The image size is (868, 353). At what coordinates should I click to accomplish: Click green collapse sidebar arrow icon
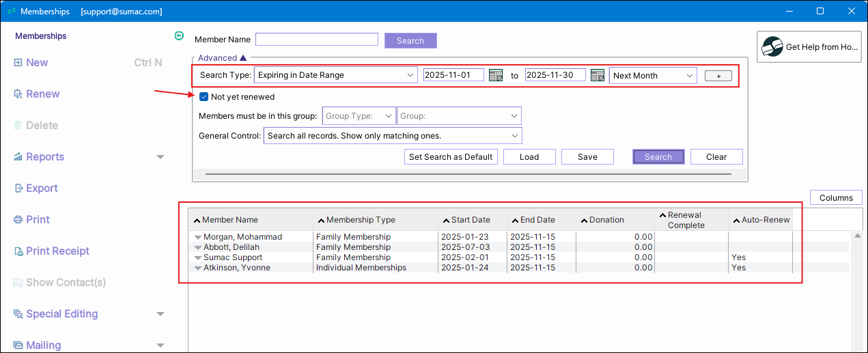179,36
